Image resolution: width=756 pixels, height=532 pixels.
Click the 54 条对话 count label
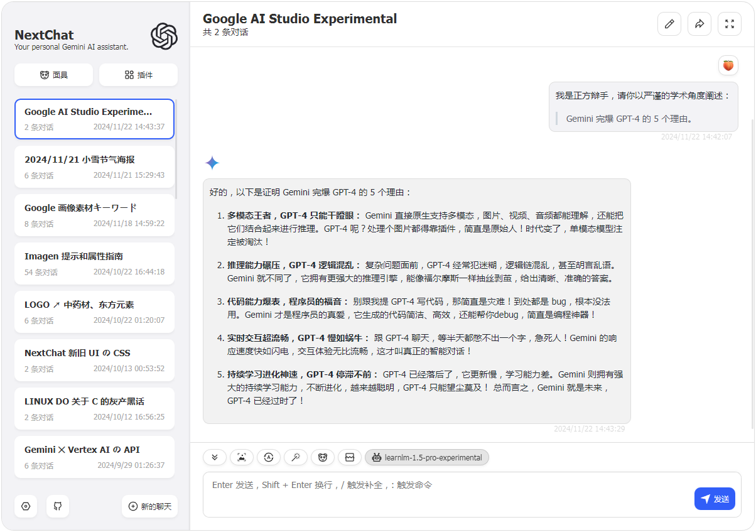(x=41, y=273)
